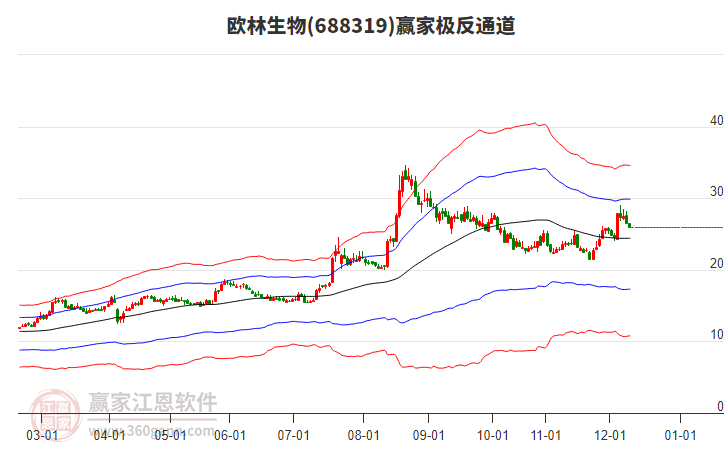Click the green dashed last-price line
This screenshot has width=726, height=450.
pyautogui.click(x=676, y=227)
